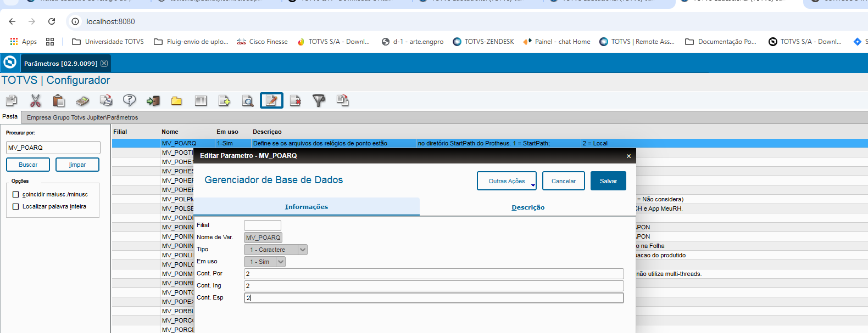
Task: Click the Limpar button
Action: point(77,165)
